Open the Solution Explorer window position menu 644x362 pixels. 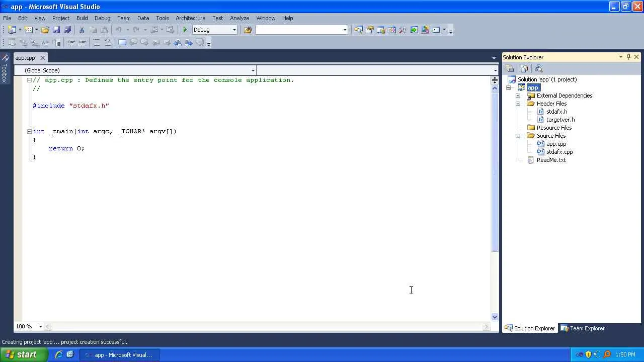point(620,57)
